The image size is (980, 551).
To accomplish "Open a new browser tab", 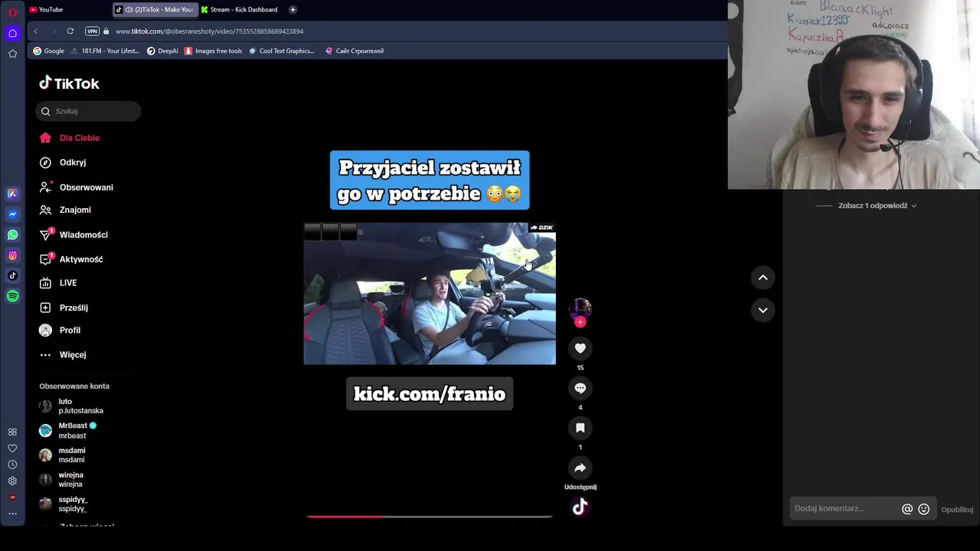I will pos(292,9).
